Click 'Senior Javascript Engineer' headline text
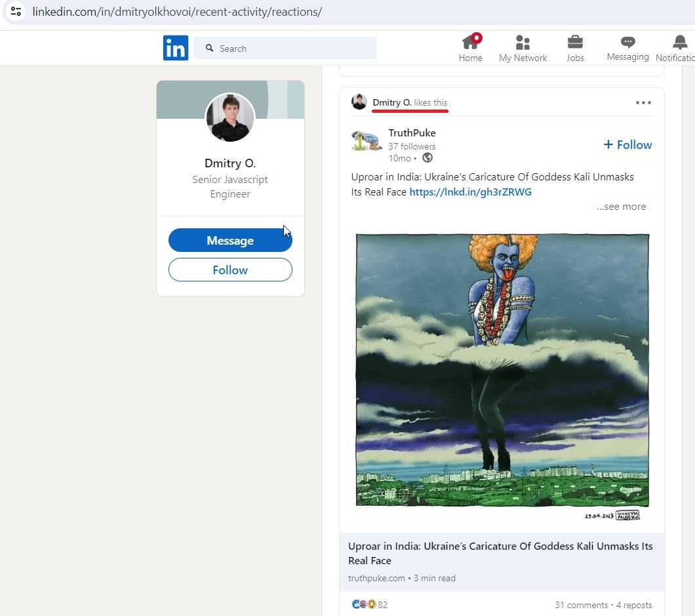Viewport: 695px width, 616px height. (x=230, y=187)
